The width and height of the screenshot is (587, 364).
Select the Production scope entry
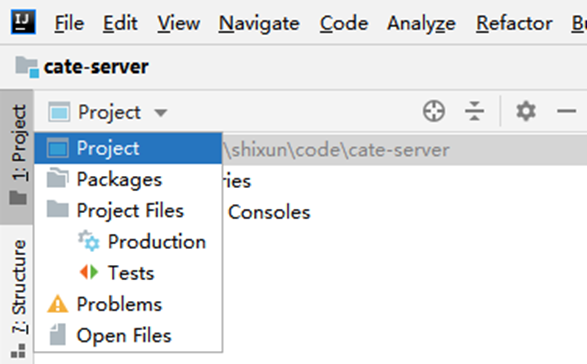coord(142,242)
